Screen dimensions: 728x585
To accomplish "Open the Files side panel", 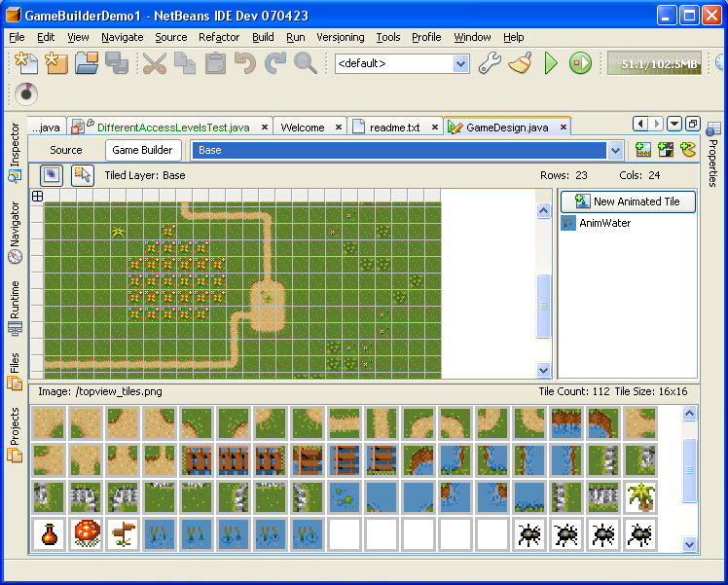I will coord(15,371).
